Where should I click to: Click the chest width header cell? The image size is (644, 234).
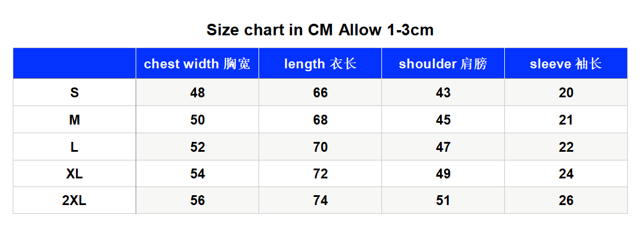pos(197,64)
